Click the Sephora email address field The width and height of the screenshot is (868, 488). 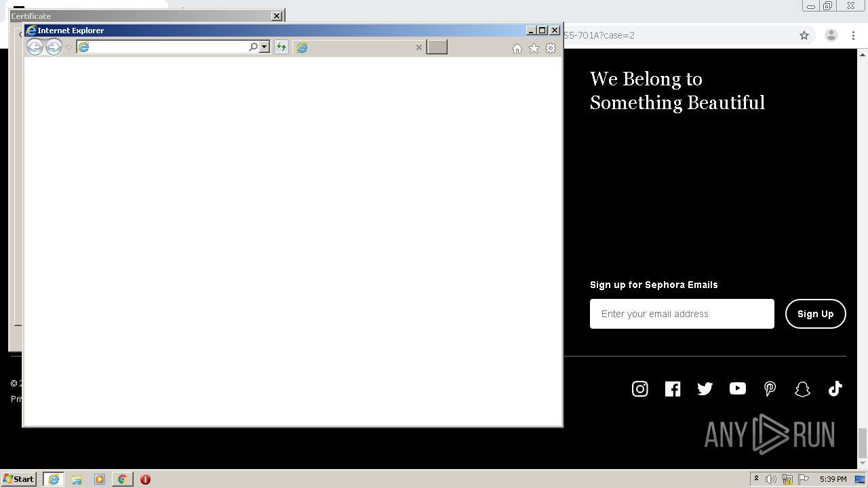(x=682, y=314)
